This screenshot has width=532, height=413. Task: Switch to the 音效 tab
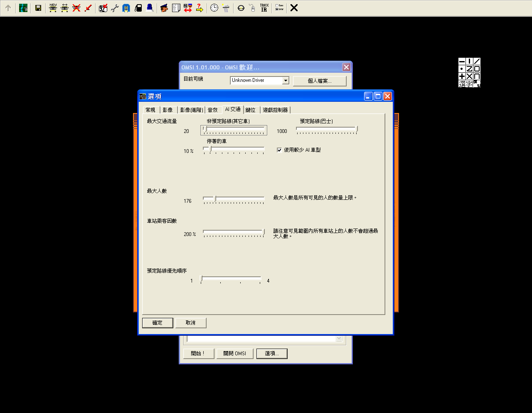tap(213, 110)
